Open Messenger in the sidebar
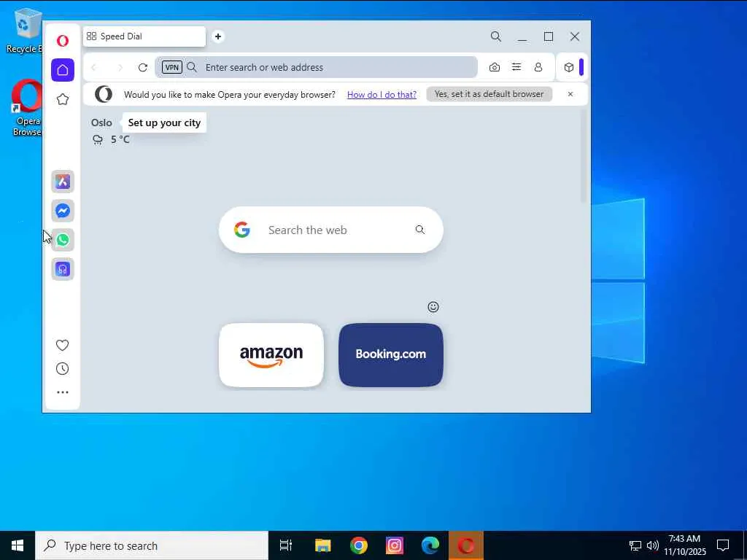 pos(63,211)
